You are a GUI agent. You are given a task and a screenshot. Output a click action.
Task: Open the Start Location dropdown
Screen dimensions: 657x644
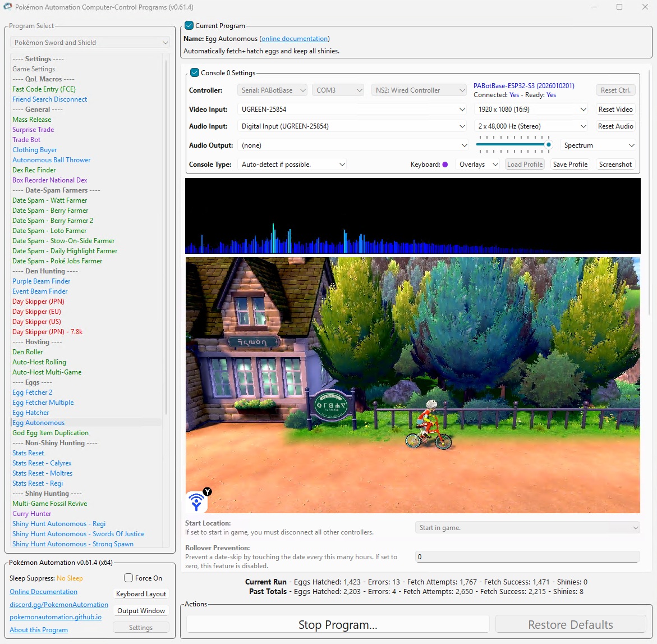point(526,527)
